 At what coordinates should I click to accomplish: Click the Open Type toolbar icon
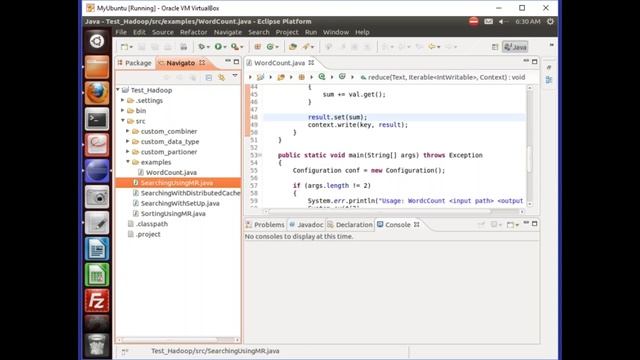(292, 47)
